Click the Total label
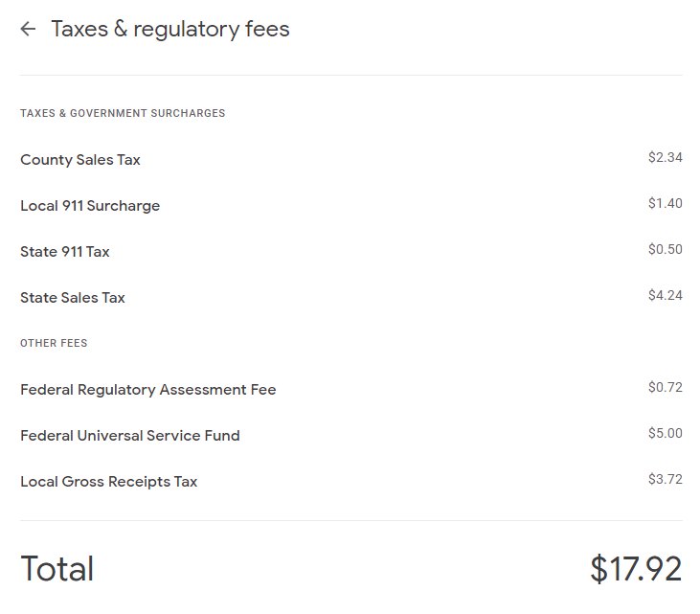 (57, 568)
